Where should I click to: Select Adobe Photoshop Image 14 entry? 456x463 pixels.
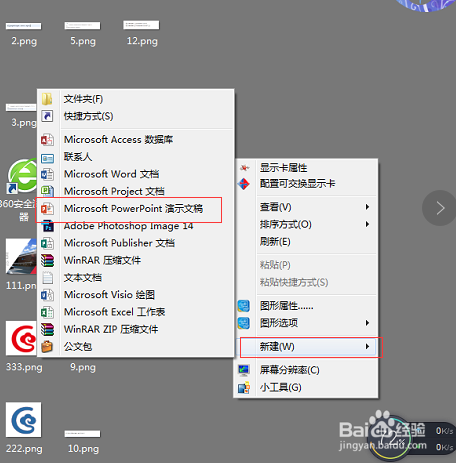(136, 226)
